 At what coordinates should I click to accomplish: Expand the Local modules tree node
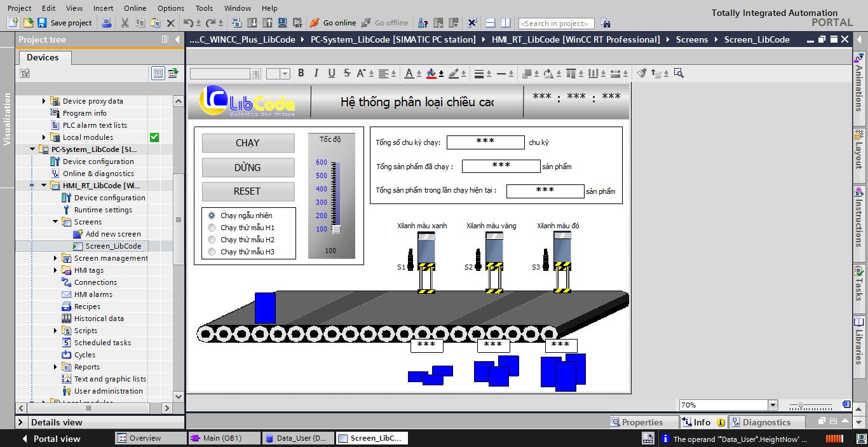[44, 137]
